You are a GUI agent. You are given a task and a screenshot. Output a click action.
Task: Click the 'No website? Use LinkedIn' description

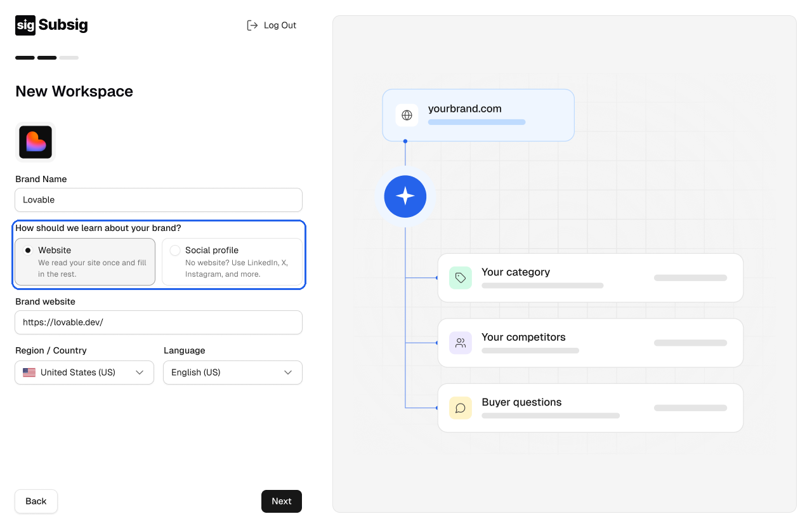coord(237,268)
